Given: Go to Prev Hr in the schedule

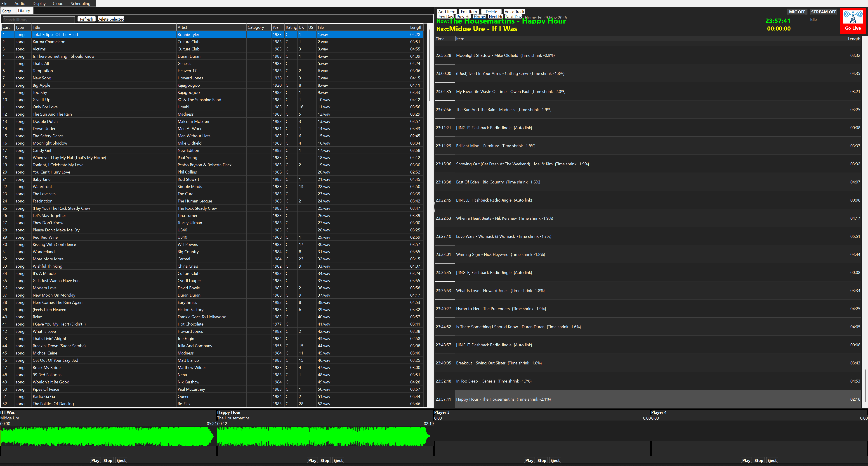Looking at the screenshot, I should [x=463, y=17].
